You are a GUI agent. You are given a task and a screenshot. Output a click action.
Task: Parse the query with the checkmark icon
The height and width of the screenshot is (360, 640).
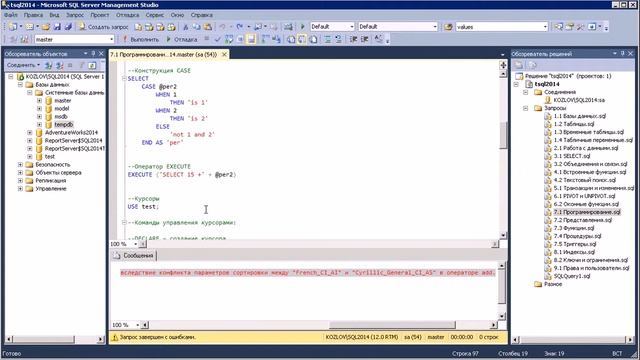coord(218,39)
